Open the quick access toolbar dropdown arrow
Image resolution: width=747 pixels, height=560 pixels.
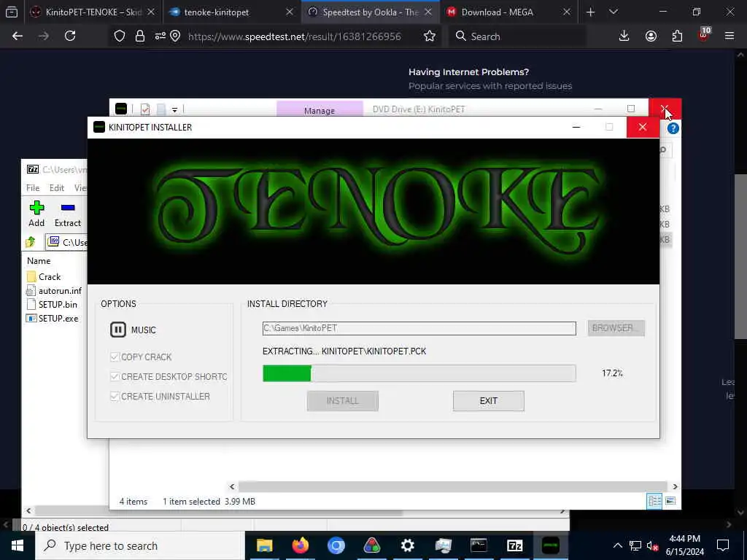[x=175, y=110]
